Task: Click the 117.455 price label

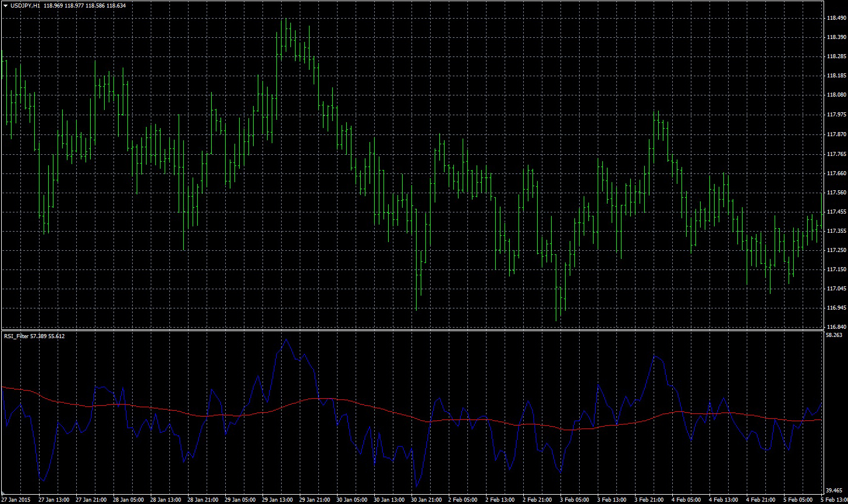Action: pyautogui.click(x=836, y=212)
